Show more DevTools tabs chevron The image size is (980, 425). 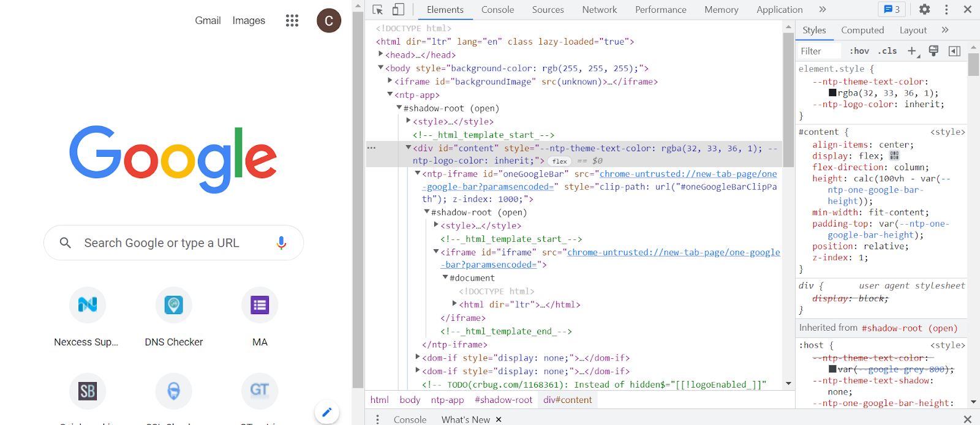tap(823, 9)
